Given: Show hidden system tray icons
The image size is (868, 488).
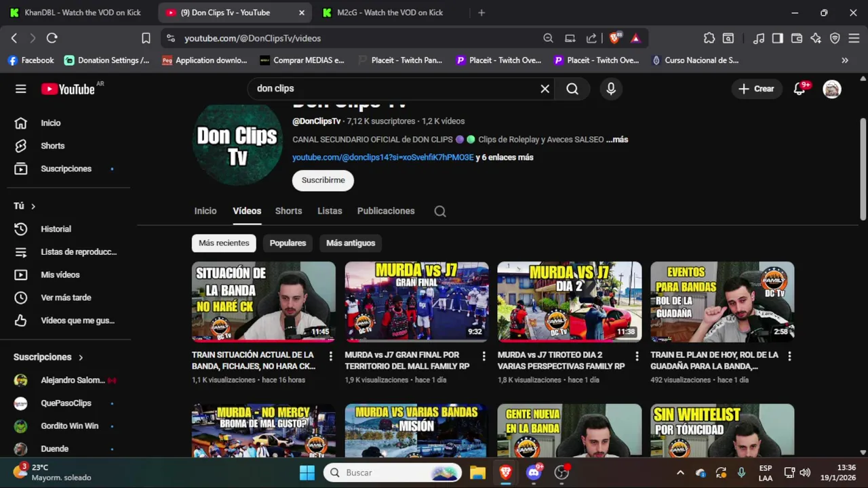Looking at the screenshot, I should 680,472.
